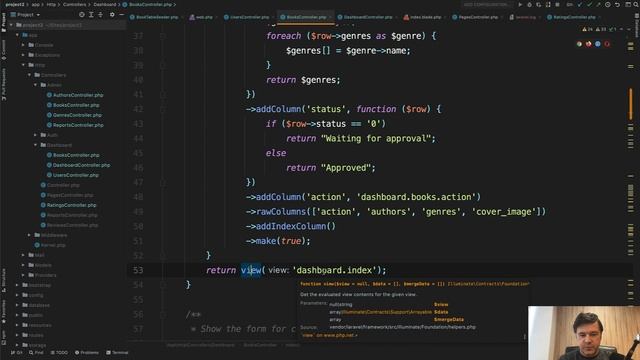The height and width of the screenshot is (360, 640).
Task: Open the TODO tool window
Action: click(59, 352)
